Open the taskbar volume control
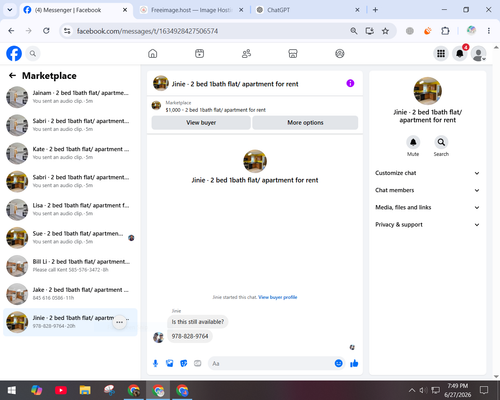 tap(423, 390)
